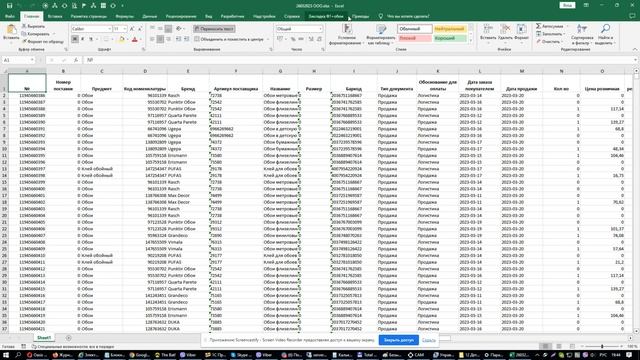Click the insert function fx icon
The width and height of the screenshot is (640, 360).
pos(76,60)
